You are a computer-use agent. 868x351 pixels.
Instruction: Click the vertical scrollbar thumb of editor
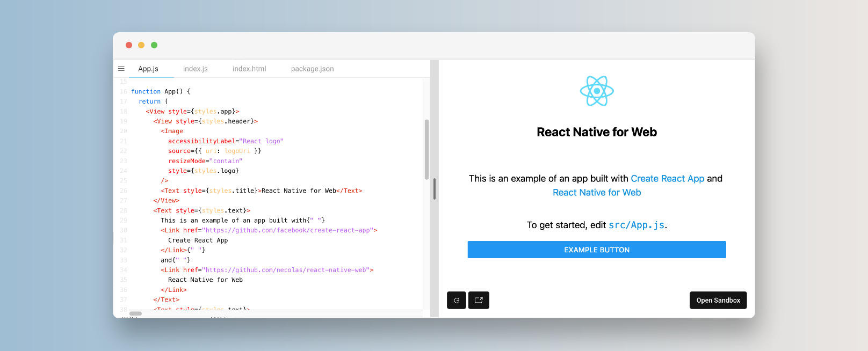[427, 149]
